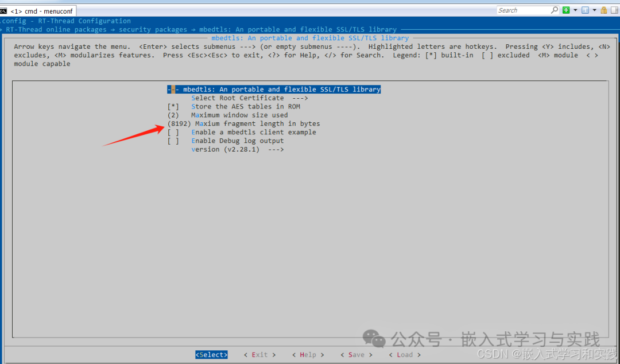Select the "Maximum window size used" entry

[239, 115]
